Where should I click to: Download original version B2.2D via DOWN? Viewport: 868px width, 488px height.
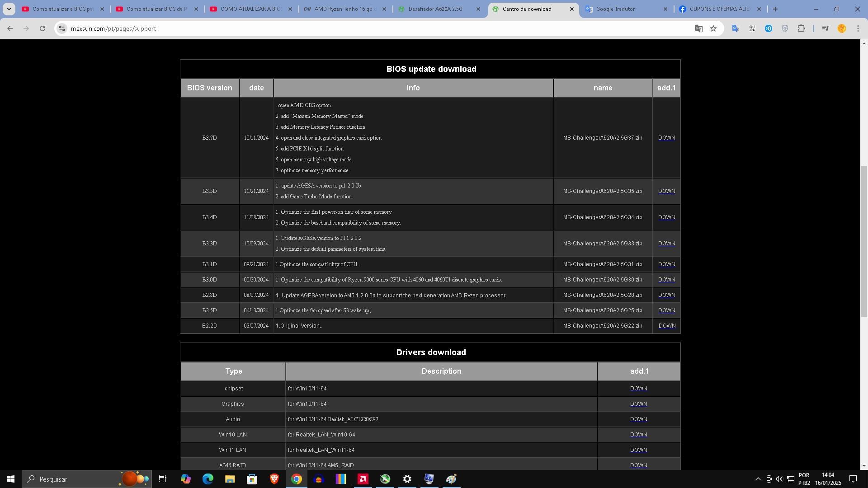667,326
